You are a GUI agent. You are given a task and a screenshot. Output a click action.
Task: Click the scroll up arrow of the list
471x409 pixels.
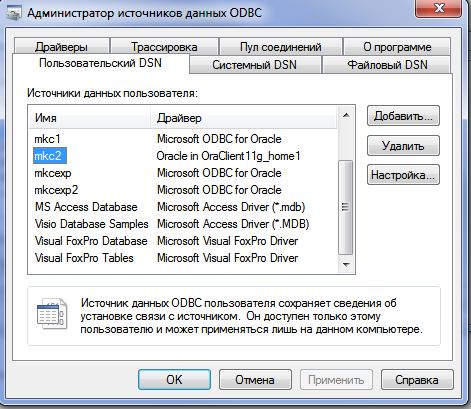coord(346,115)
